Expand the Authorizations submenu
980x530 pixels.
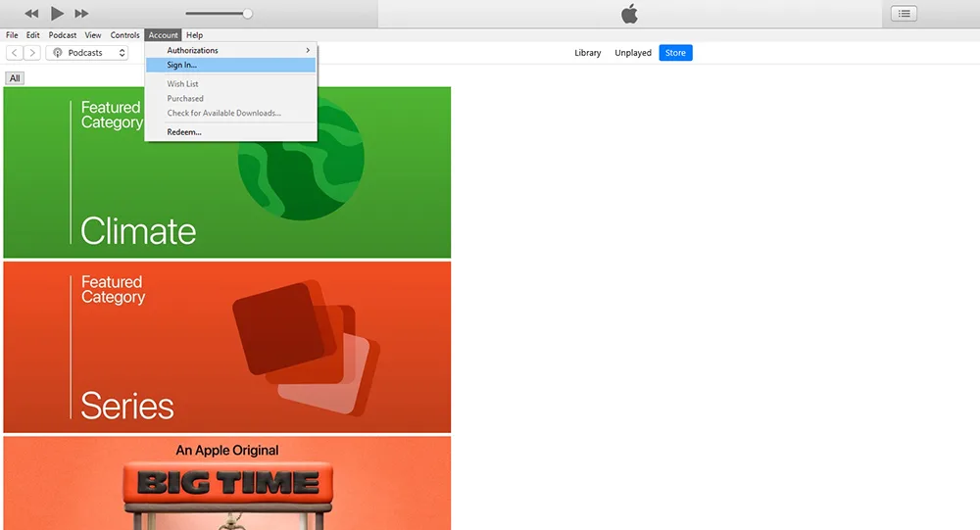coord(230,50)
